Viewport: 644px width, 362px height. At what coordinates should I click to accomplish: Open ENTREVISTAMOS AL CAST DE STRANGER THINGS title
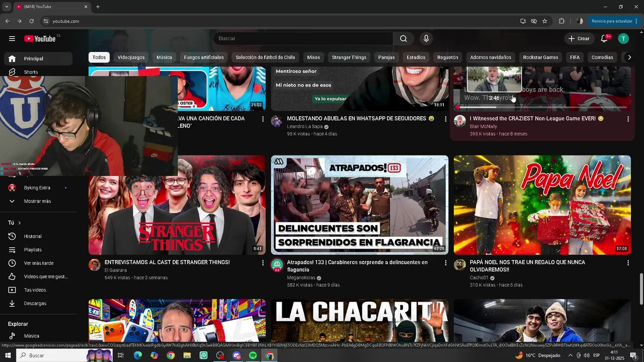click(x=167, y=262)
